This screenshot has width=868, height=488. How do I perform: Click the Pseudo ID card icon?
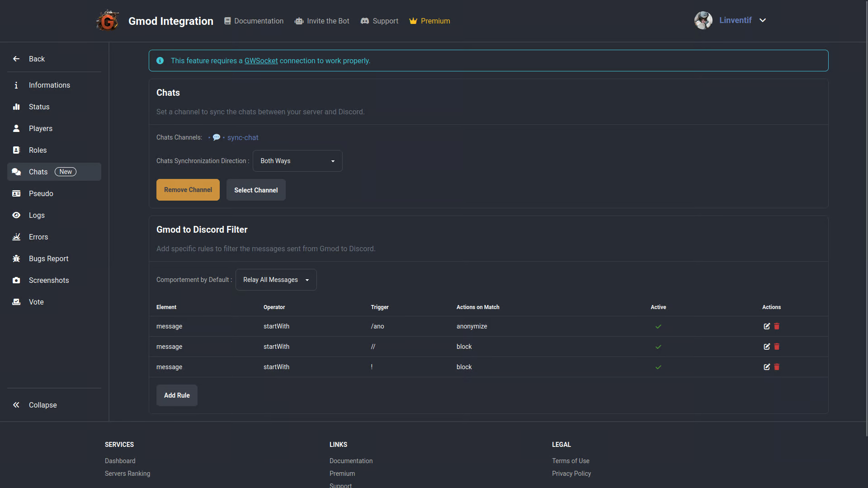pyautogui.click(x=16, y=193)
